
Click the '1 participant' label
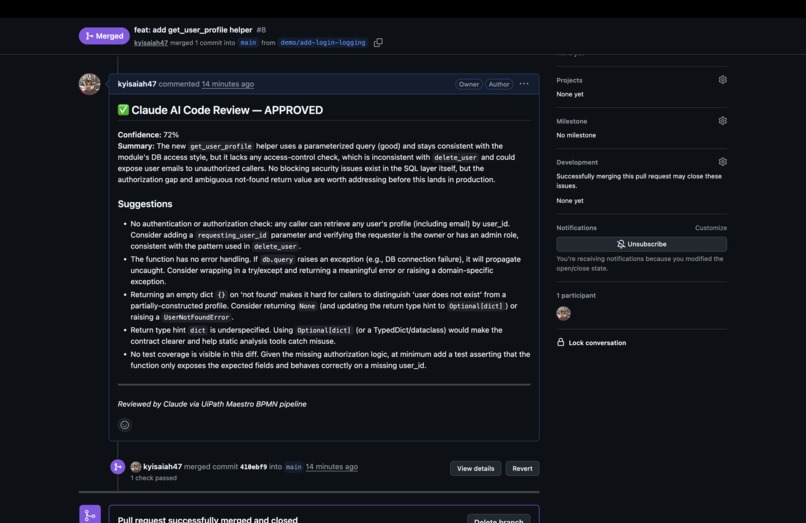[576, 296]
